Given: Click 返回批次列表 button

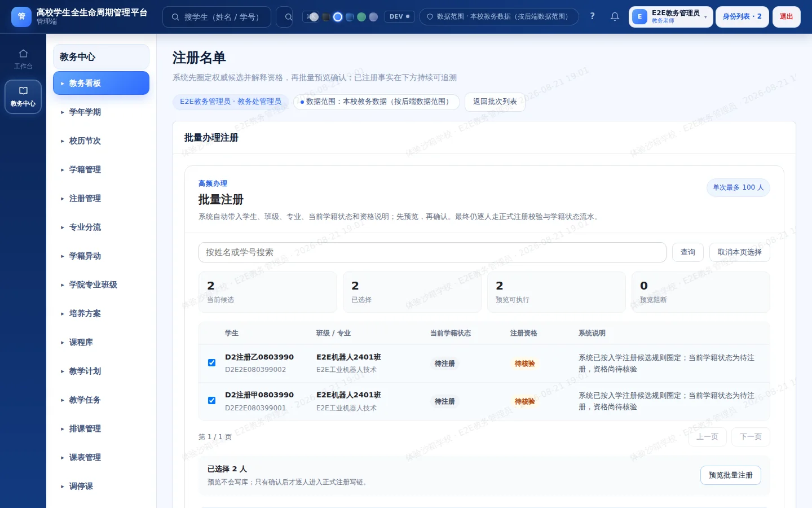Looking at the screenshot, I should [495, 102].
